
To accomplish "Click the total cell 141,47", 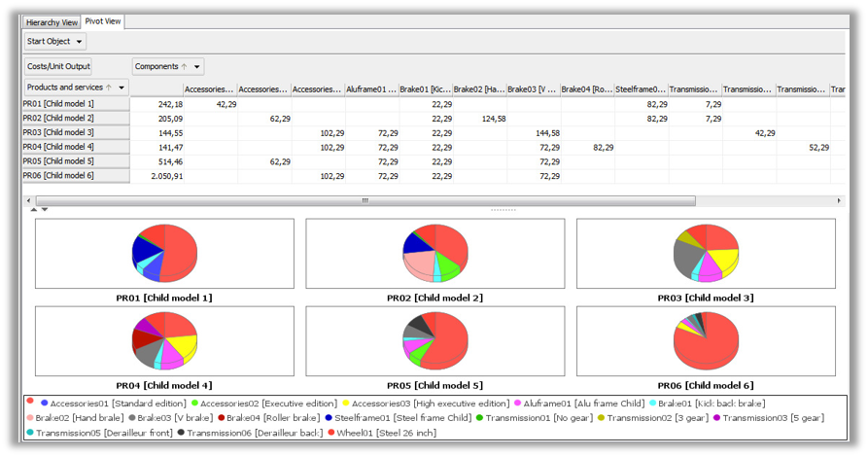I will click(170, 148).
